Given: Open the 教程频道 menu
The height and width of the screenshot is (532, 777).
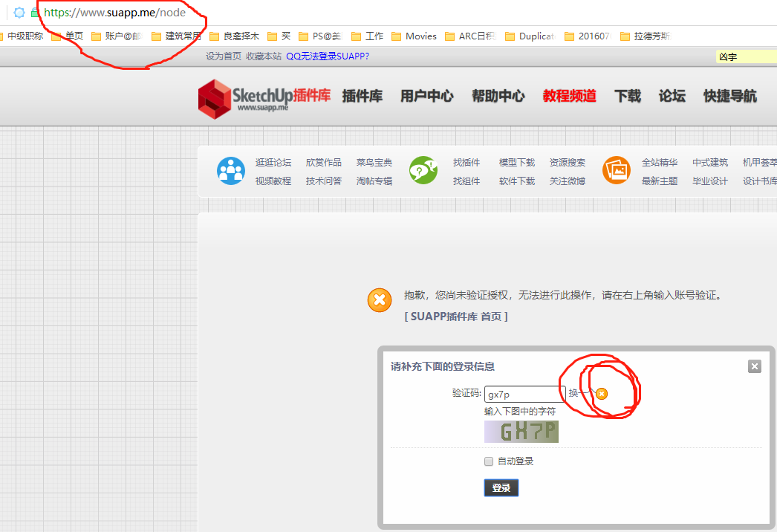Looking at the screenshot, I should click(569, 96).
